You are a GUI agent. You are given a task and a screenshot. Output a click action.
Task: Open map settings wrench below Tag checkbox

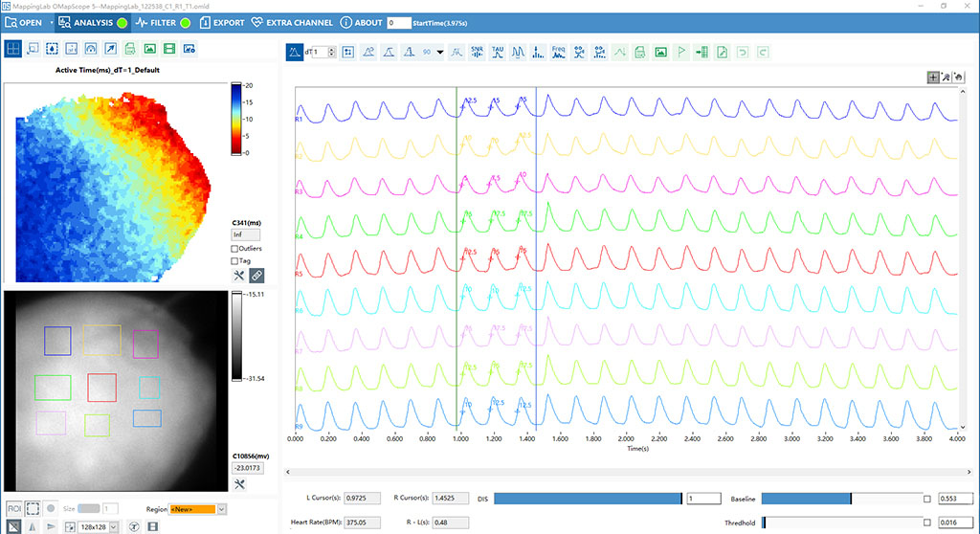click(x=238, y=275)
